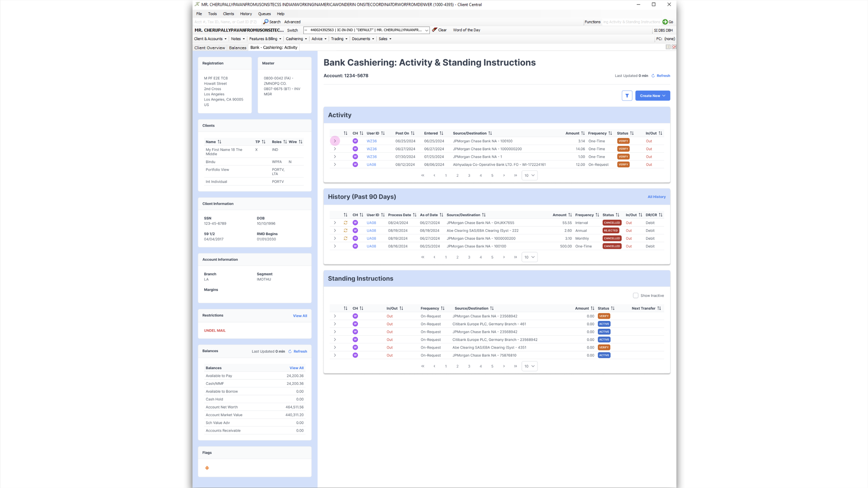Click the magnifier Search icon in toolbar
The width and height of the screenshot is (868, 488).
pyautogui.click(x=266, y=22)
